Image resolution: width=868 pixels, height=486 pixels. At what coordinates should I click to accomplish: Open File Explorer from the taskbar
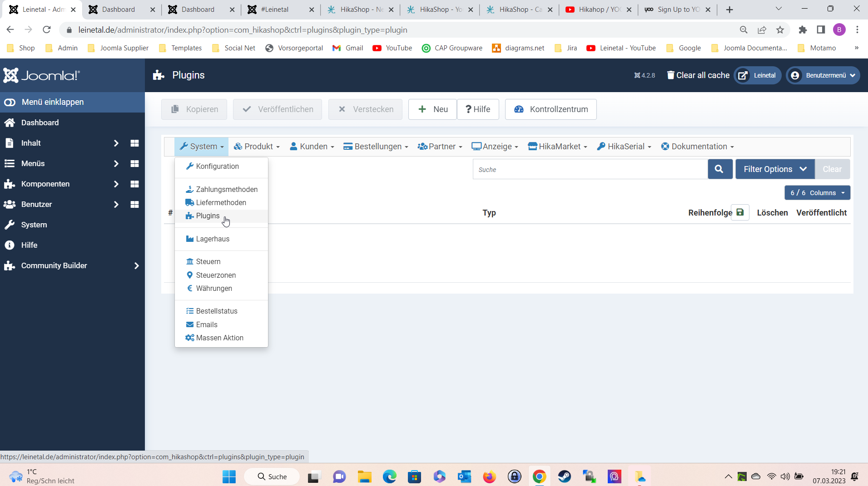364,476
